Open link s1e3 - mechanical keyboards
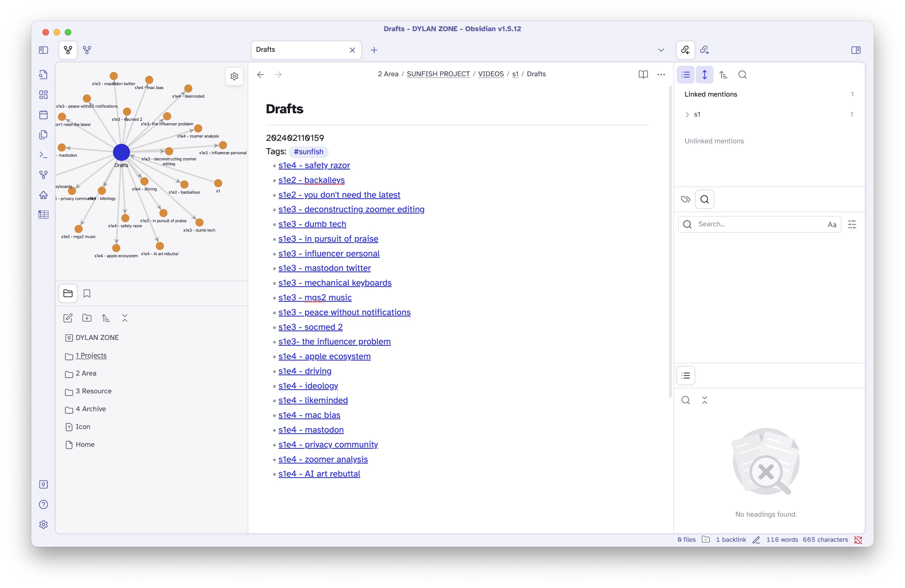Image resolution: width=905 pixels, height=588 pixels. (x=335, y=283)
